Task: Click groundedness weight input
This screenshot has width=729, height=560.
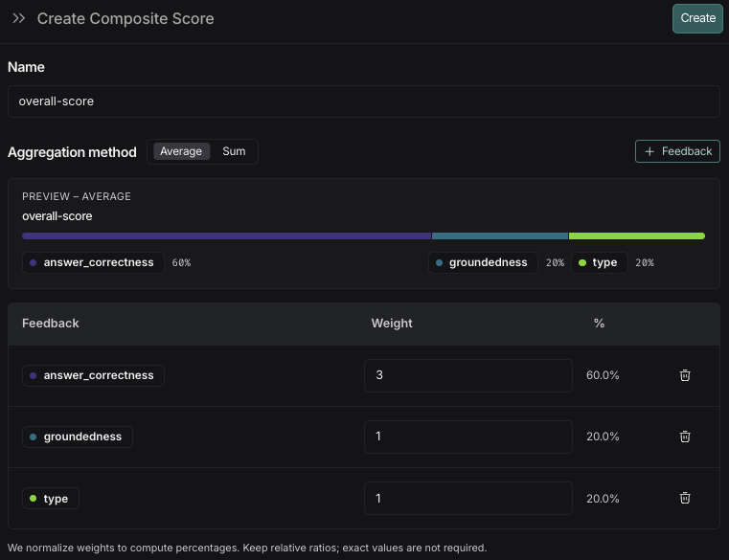Action: click(467, 437)
